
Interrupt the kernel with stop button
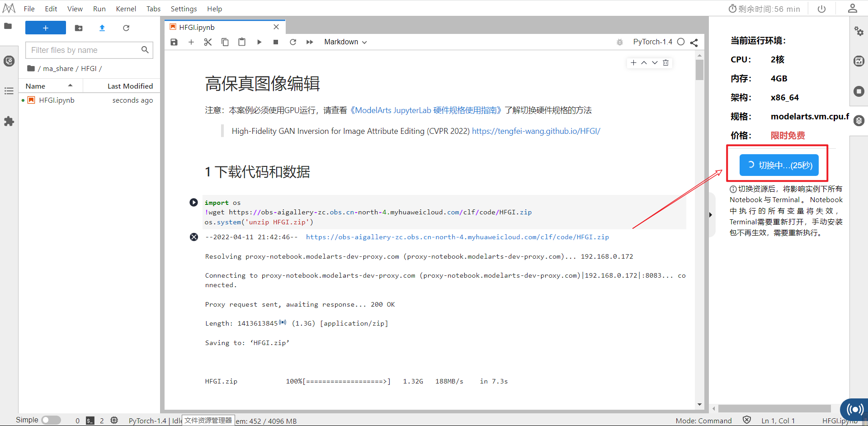point(276,42)
